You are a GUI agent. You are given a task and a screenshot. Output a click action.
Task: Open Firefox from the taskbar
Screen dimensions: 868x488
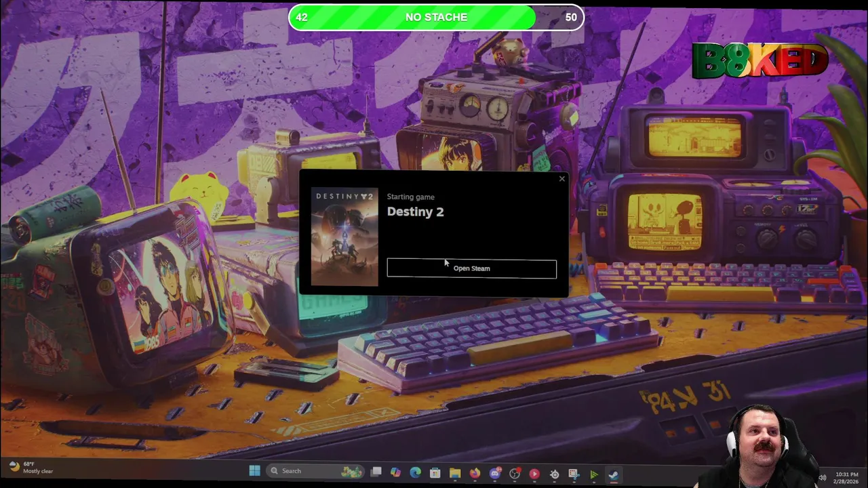pyautogui.click(x=475, y=473)
